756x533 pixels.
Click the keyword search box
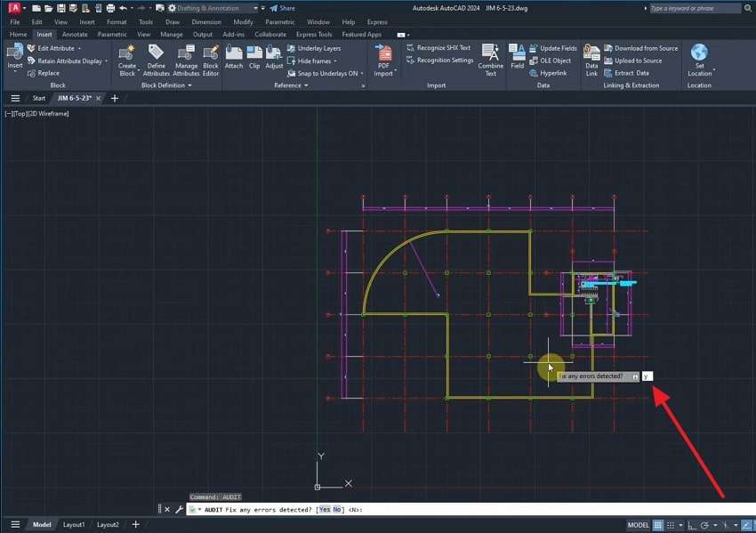pos(696,8)
